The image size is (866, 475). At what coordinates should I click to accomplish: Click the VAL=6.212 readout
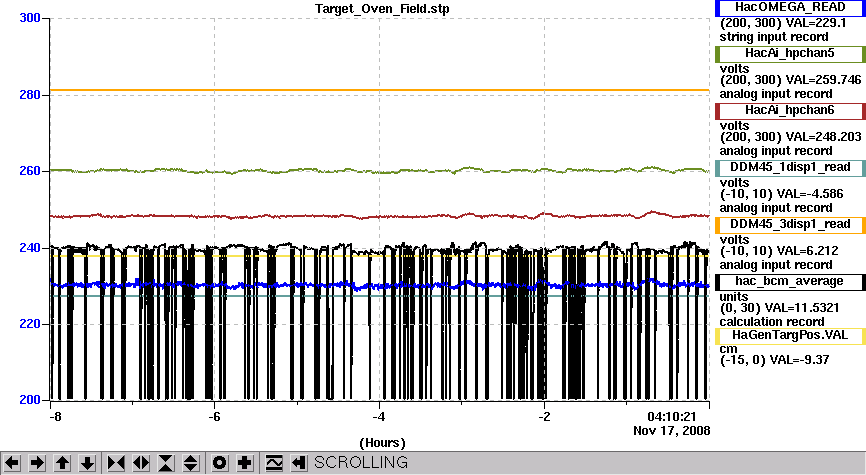807,251
